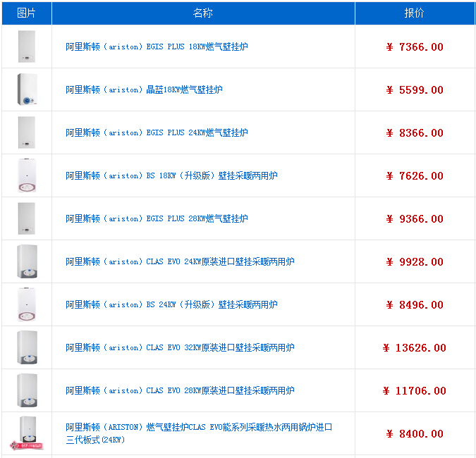This screenshot has width=476, height=458.
Task: Open CLAS EVO 32KW原装进口 product link
Action: click(x=180, y=348)
